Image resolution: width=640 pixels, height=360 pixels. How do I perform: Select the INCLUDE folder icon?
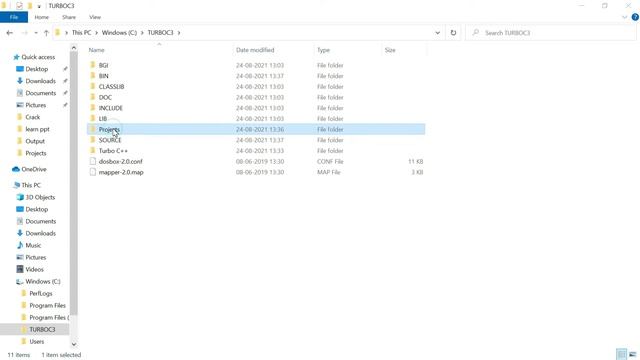point(93,107)
